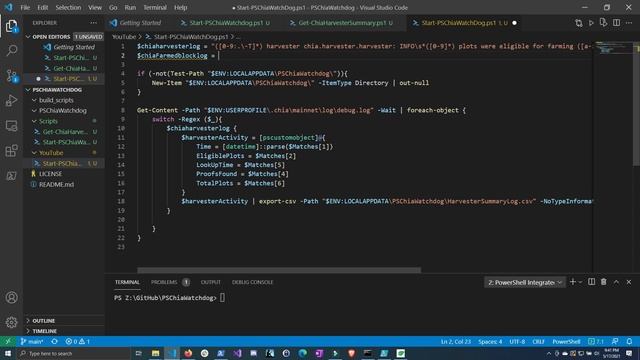Open editor More Actions ellipsis
The width and height of the screenshot is (640, 360).
(629, 23)
